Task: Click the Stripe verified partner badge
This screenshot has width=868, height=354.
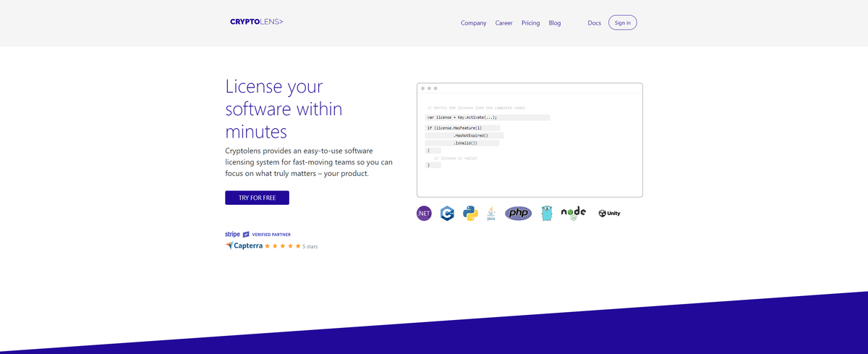Action: pyautogui.click(x=257, y=235)
